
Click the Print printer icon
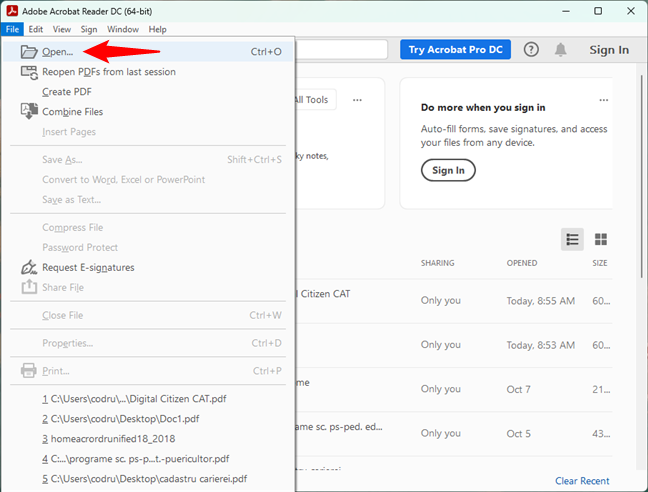pyautogui.click(x=29, y=371)
